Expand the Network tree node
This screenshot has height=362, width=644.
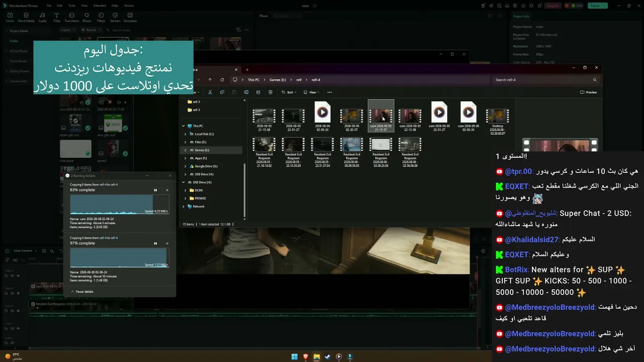tap(183, 206)
